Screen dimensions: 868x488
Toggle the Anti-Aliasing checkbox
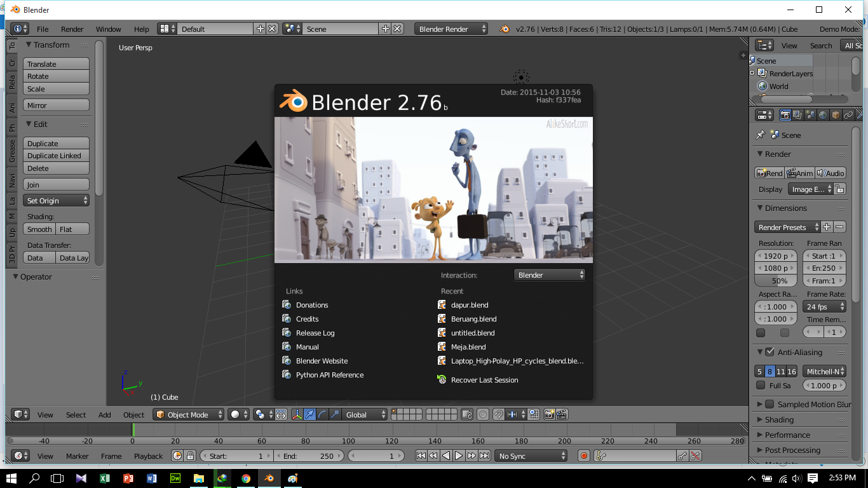770,352
